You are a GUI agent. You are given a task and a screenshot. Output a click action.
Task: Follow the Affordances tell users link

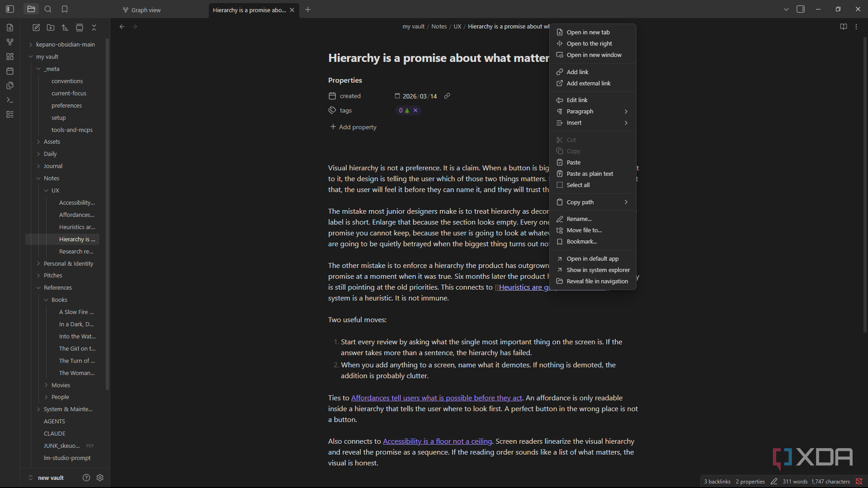(x=436, y=398)
